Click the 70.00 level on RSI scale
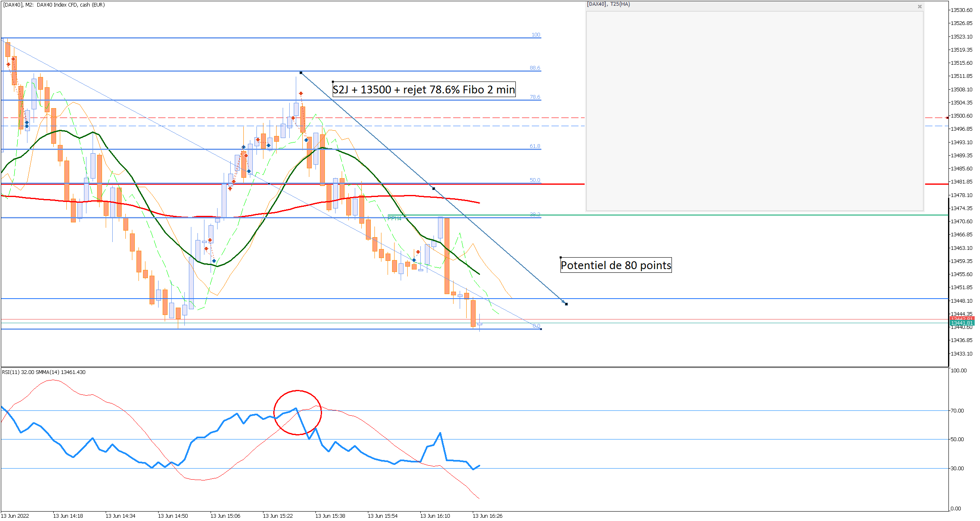Image resolution: width=980 pixels, height=521 pixels. coord(957,410)
